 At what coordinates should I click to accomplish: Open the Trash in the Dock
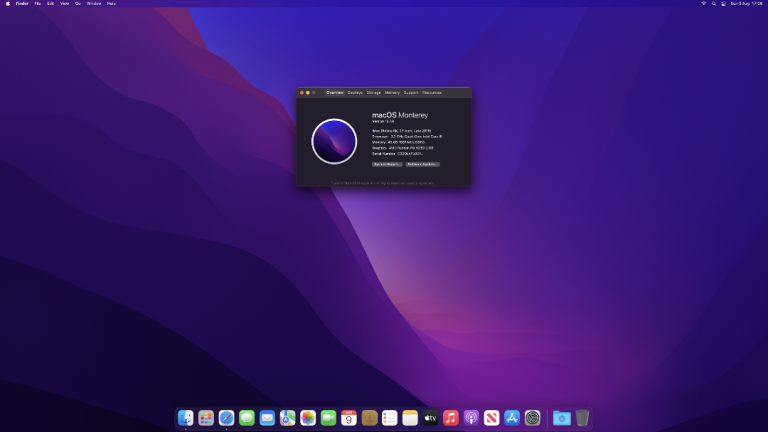pos(582,418)
